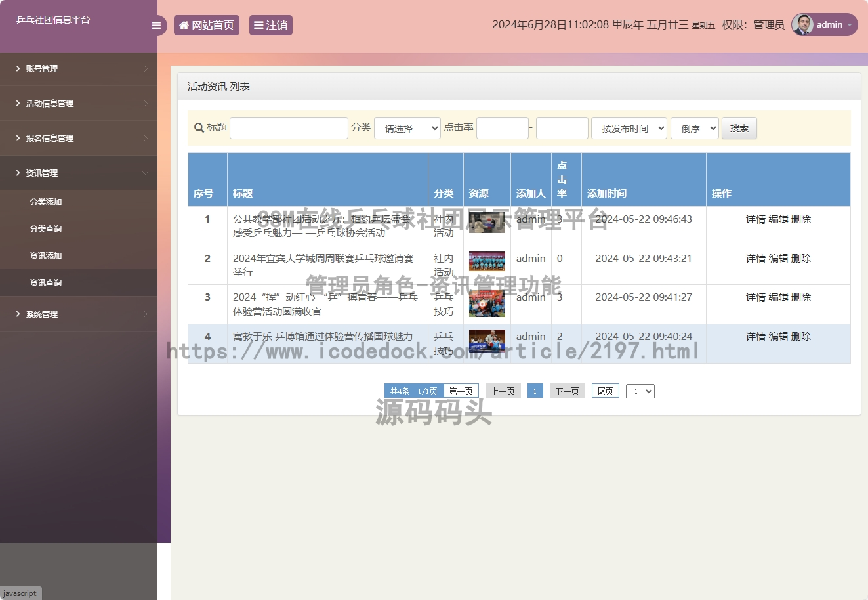Open the page number jump dropdown

pyautogui.click(x=640, y=391)
